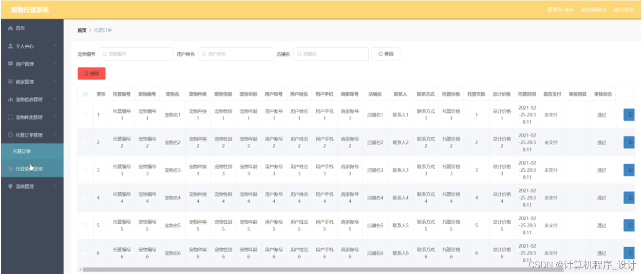Open the 个人中心 sidebar menu
Viewport: 644px width, 274px height.
tap(32, 46)
